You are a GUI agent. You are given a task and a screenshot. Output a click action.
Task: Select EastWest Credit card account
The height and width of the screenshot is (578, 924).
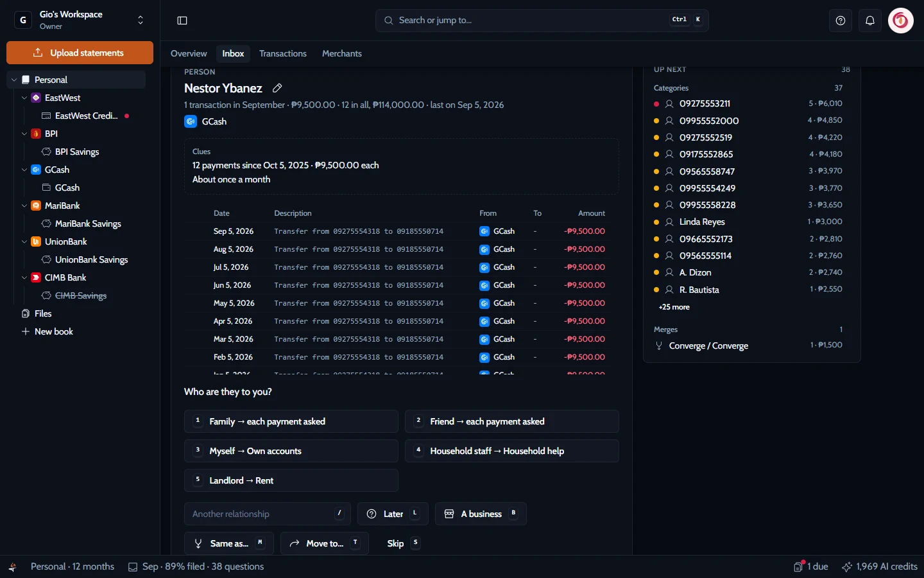[x=87, y=116]
